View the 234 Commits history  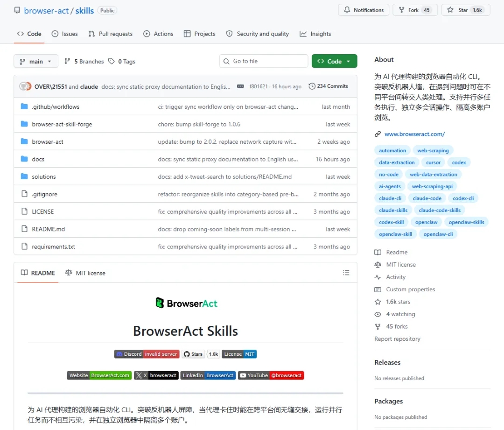(328, 86)
